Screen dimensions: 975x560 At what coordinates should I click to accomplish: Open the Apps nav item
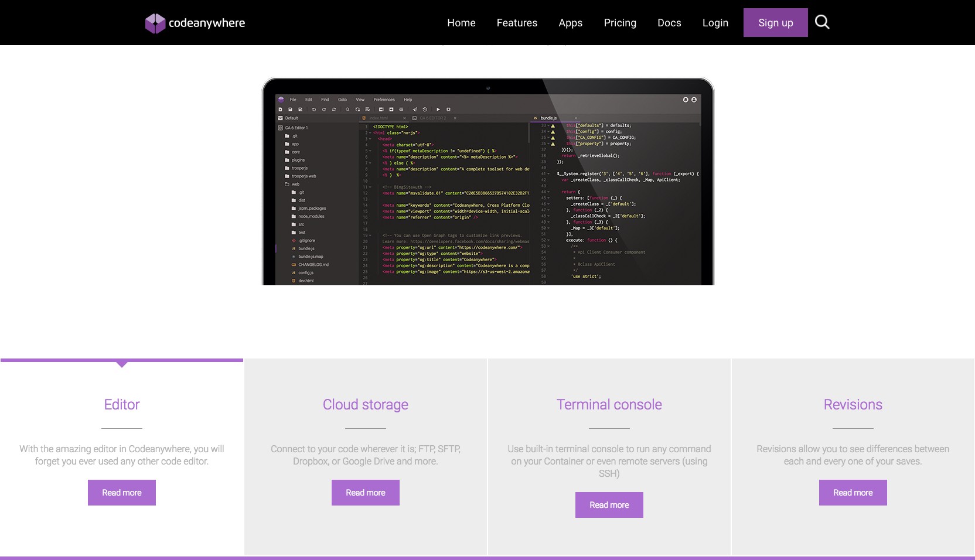[x=570, y=23]
